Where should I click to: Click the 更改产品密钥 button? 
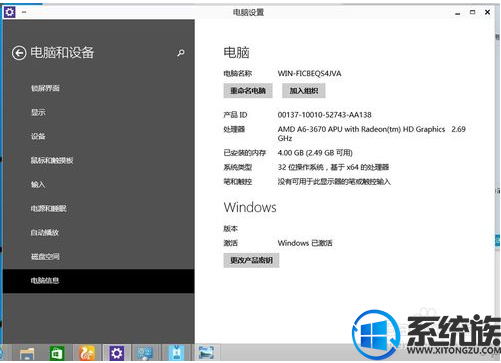[251, 260]
